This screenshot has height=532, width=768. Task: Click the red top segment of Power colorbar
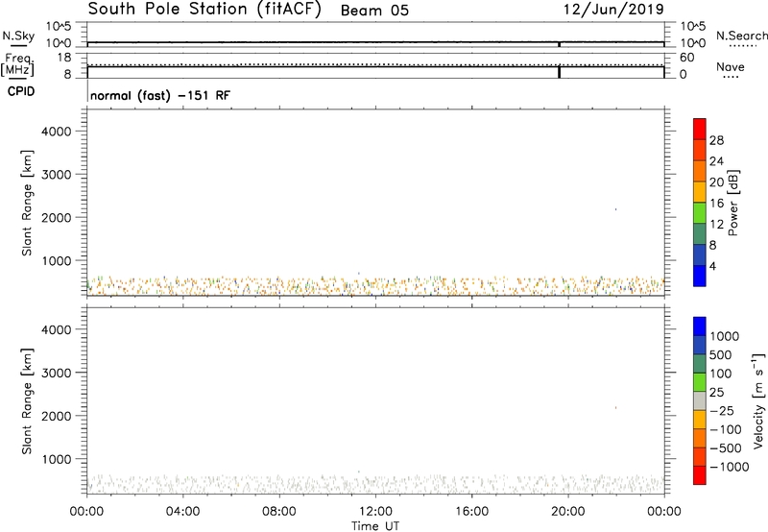pyautogui.click(x=700, y=130)
